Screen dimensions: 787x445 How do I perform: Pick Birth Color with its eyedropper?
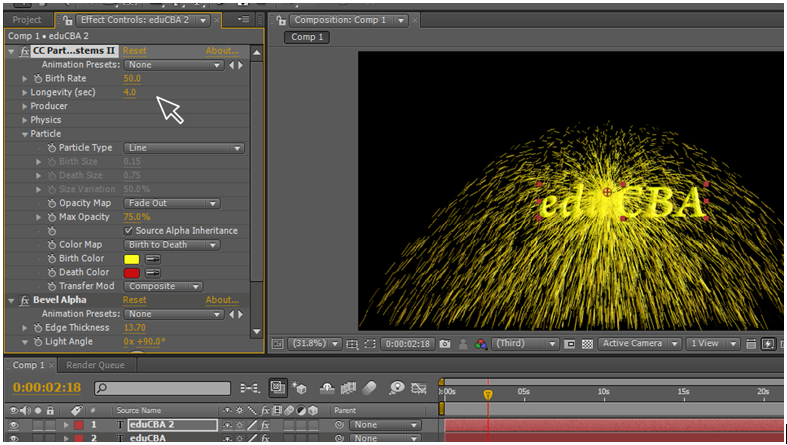point(153,259)
